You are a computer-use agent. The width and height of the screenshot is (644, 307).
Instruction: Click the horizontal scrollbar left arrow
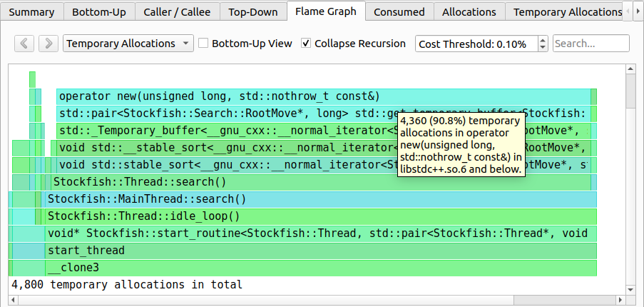13,300
